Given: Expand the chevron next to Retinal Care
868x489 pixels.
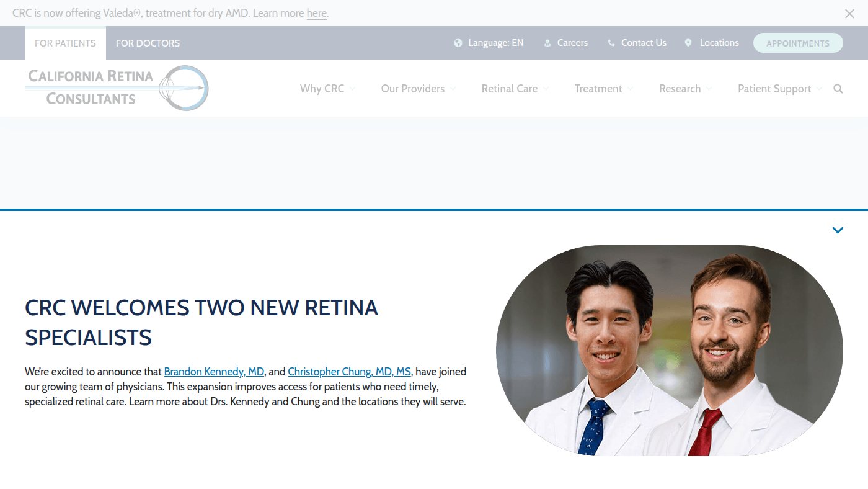Looking at the screenshot, I should pos(546,89).
